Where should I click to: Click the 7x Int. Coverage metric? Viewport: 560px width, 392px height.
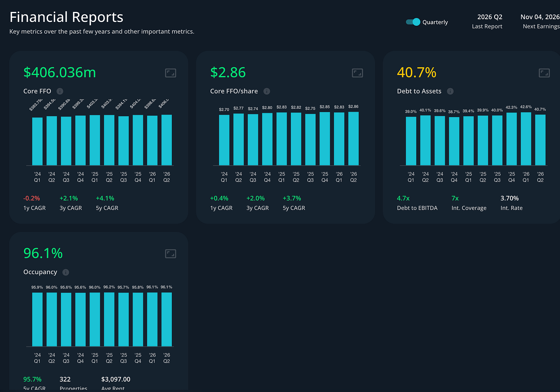coord(455,198)
